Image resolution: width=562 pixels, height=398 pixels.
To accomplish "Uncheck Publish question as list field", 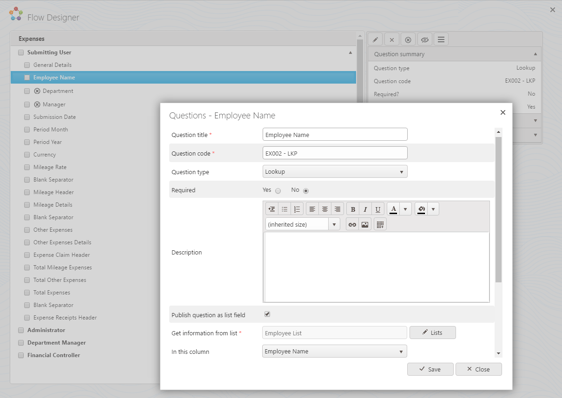I will (x=267, y=314).
